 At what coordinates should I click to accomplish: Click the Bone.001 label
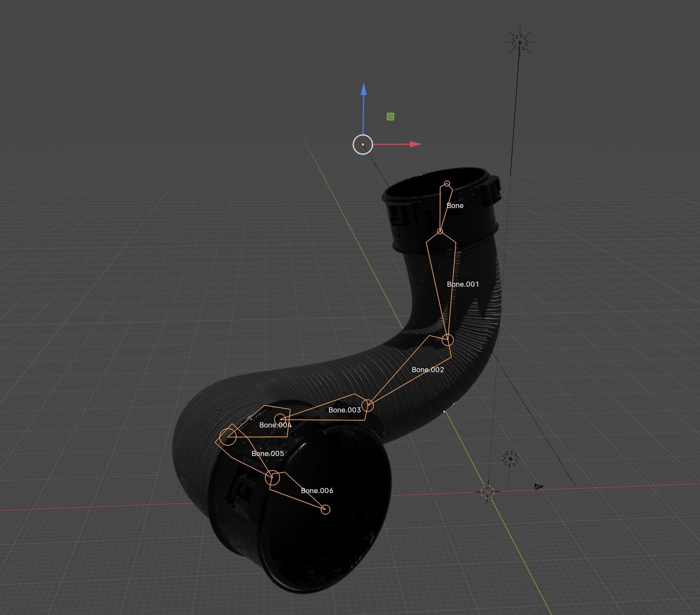pos(463,284)
